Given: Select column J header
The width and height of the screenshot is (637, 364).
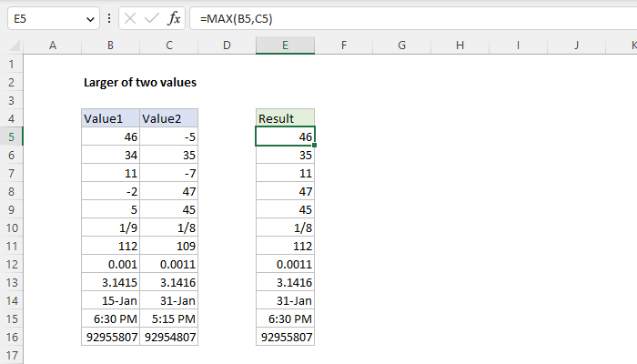Looking at the screenshot, I should (x=576, y=45).
